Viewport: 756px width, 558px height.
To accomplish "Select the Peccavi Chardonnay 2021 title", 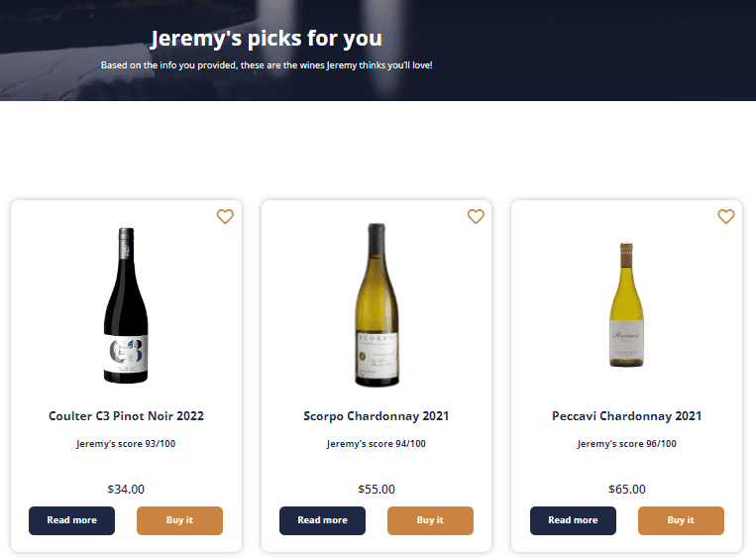I will pos(627,416).
